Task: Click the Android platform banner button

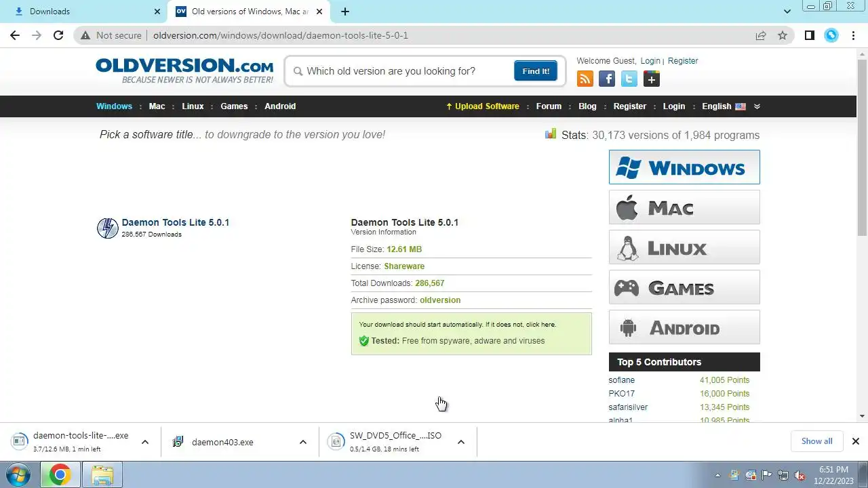Action: point(684,327)
